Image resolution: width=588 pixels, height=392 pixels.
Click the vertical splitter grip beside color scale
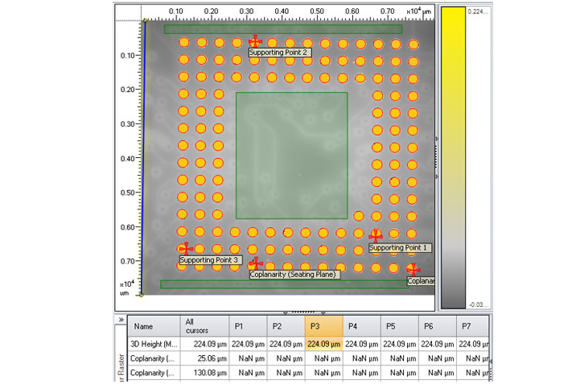coord(437,157)
